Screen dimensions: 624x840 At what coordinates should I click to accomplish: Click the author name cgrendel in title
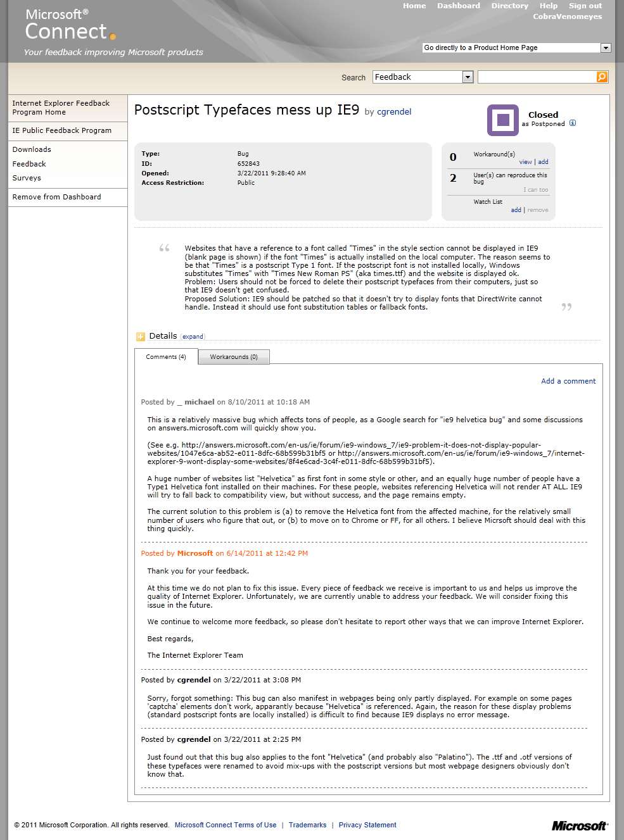pyautogui.click(x=394, y=112)
